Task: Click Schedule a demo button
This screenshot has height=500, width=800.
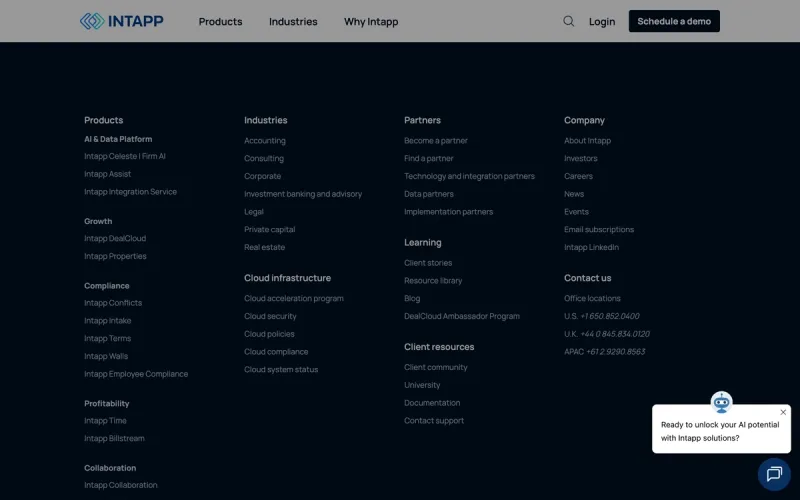Action: coord(674,21)
